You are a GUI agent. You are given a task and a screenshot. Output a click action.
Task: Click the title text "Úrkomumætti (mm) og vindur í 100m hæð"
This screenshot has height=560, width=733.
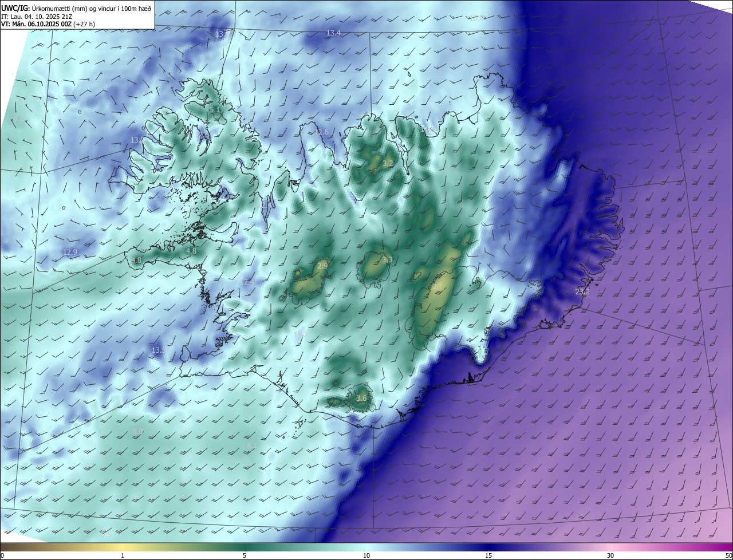(90, 7)
